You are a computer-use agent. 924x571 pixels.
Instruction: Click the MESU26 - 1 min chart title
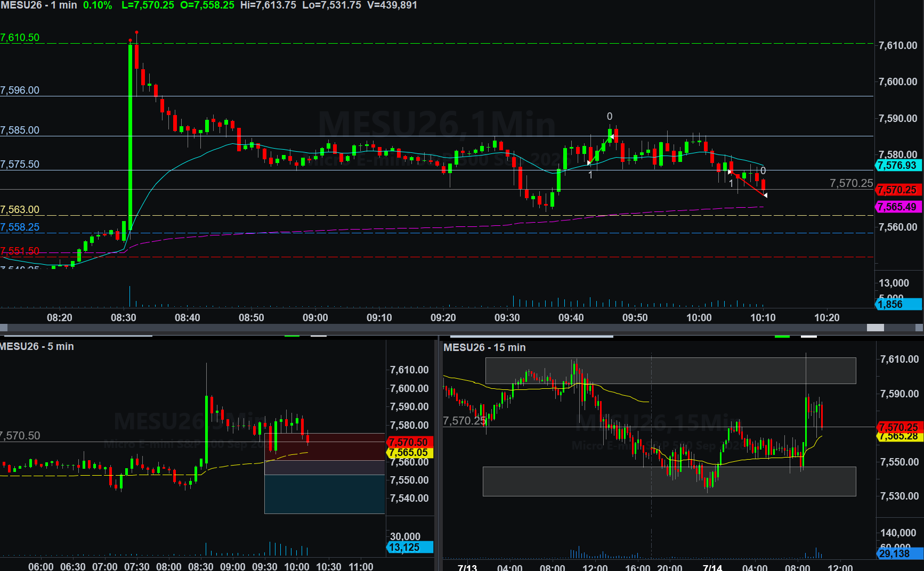(x=39, y=5)
